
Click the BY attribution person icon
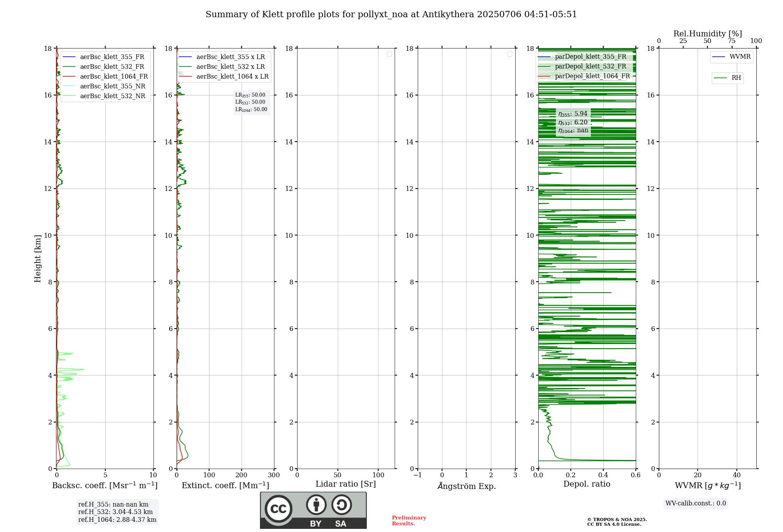[x=316, y=505]
